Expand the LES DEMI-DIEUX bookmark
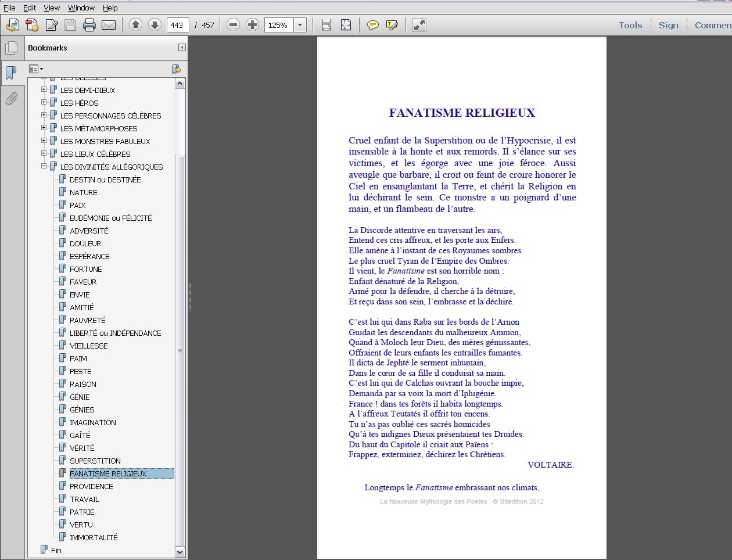 44,89
